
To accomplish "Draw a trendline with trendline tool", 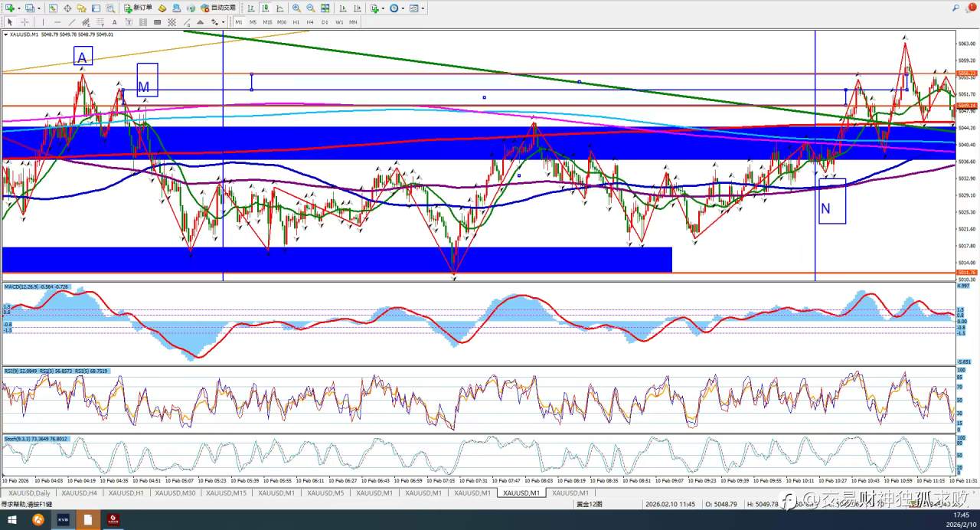I will coord(72,22).
